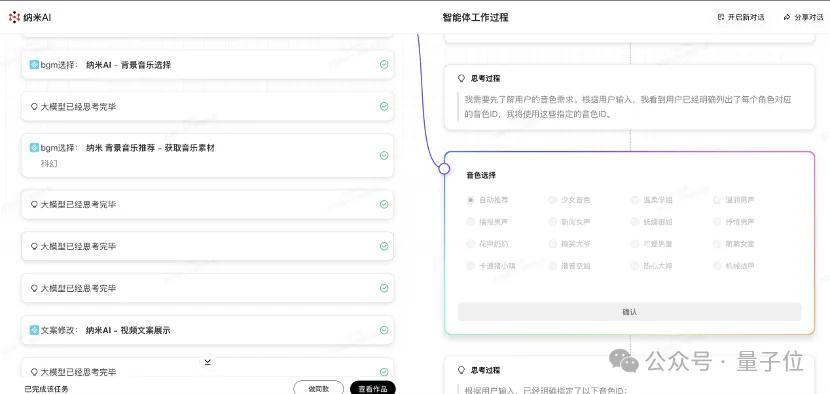Click the blue icon beside 获取音乐素材

tap(34, 148)
